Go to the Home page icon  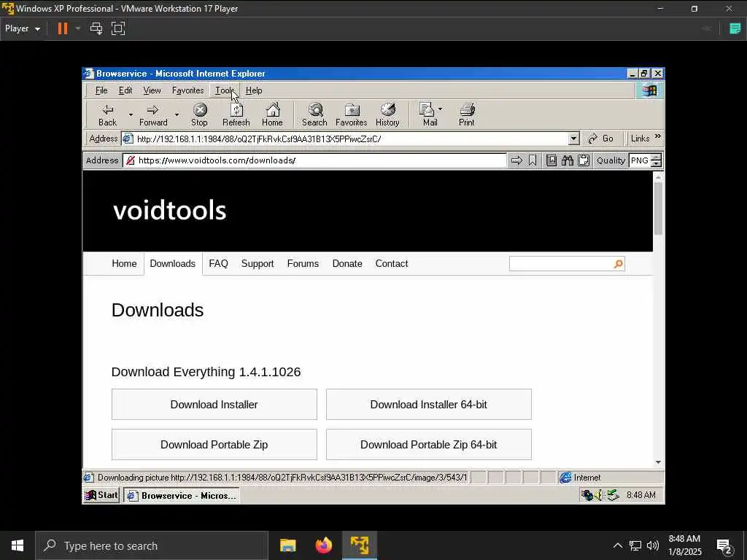[273, 114]
